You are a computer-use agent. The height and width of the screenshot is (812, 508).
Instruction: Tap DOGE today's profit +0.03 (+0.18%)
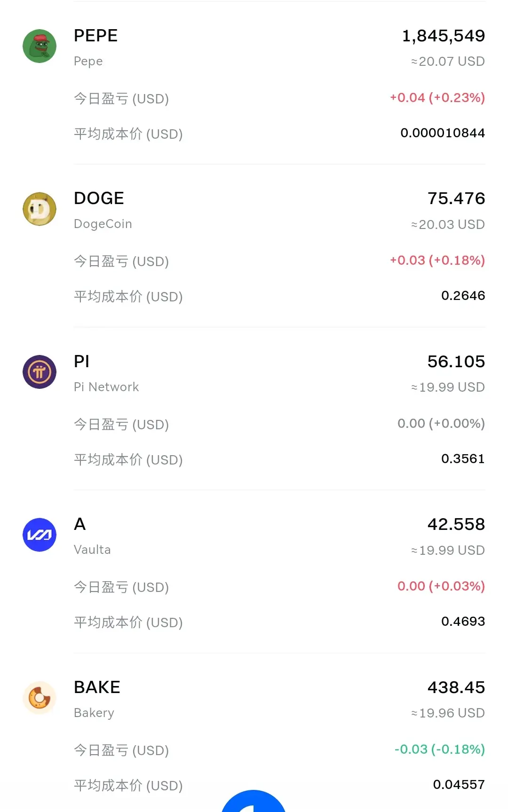(x=437, y=260)
